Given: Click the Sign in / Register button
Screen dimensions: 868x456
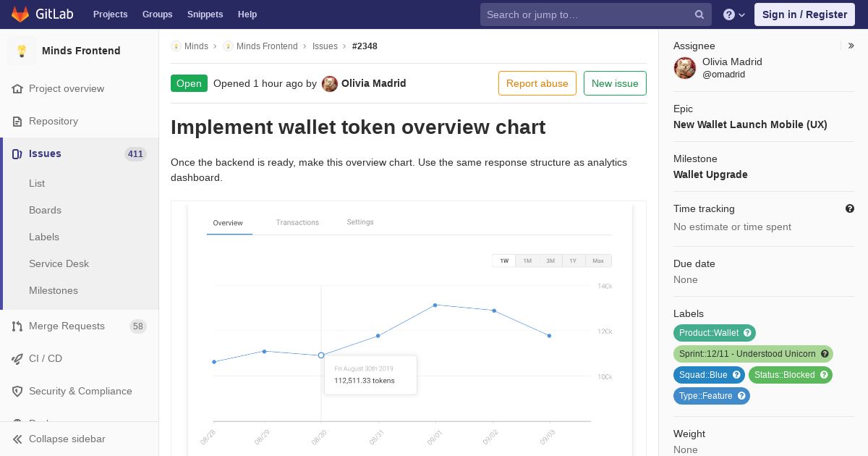Looking at the screenshot, I should coord(804,14).
